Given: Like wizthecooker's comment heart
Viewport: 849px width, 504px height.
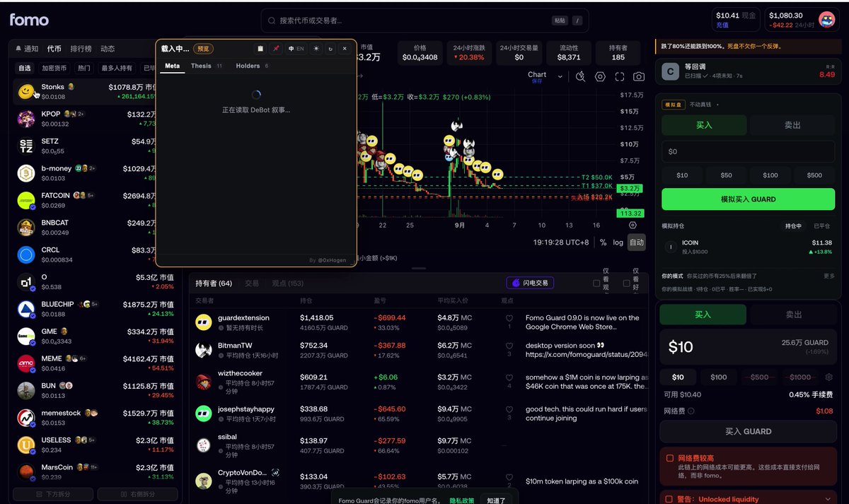Looking at the screenshot, I should tap(509, 377).
